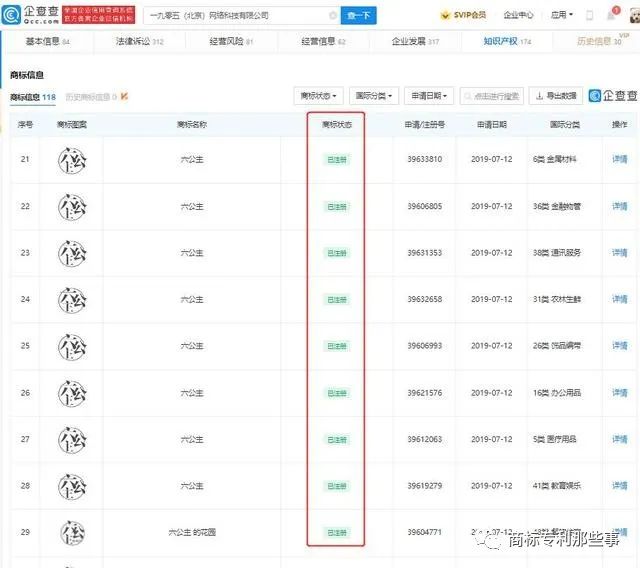Open the 申请日期 filter dropdown

click(429, 96)
